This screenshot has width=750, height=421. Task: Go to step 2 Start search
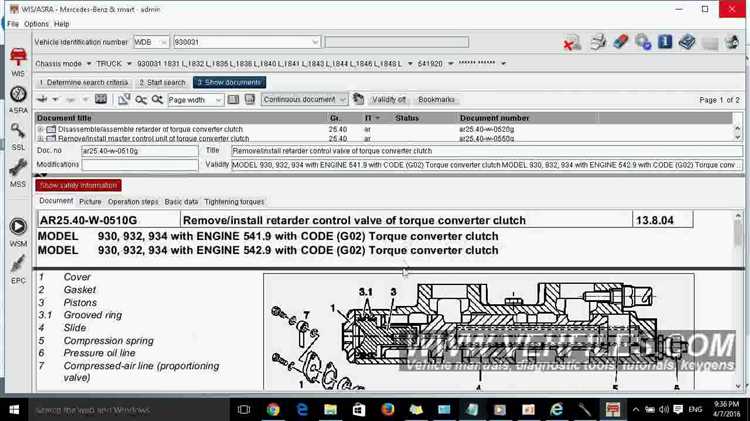(162, 82)
